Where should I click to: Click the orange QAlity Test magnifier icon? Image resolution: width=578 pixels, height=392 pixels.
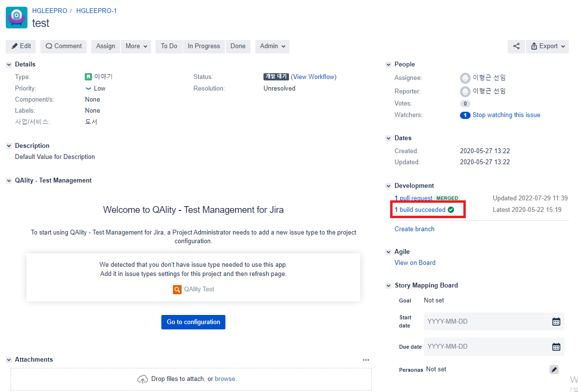coord(177,289)
